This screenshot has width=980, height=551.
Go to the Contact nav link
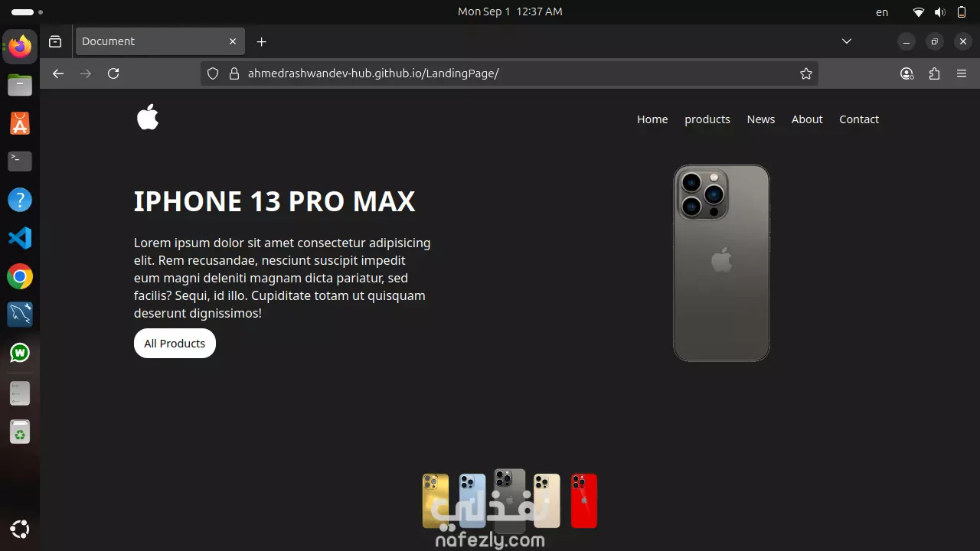point(859,119)
